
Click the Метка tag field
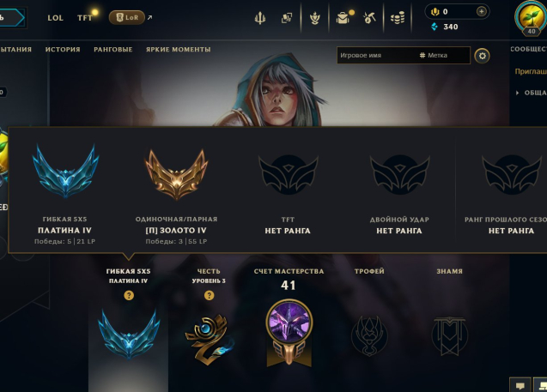click(443, 56)
